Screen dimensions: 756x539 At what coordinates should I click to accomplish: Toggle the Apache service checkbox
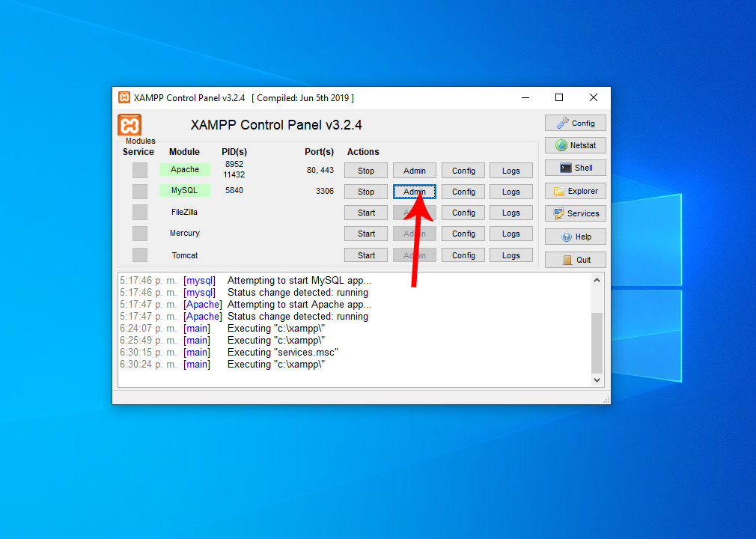[x=140, y=170]
